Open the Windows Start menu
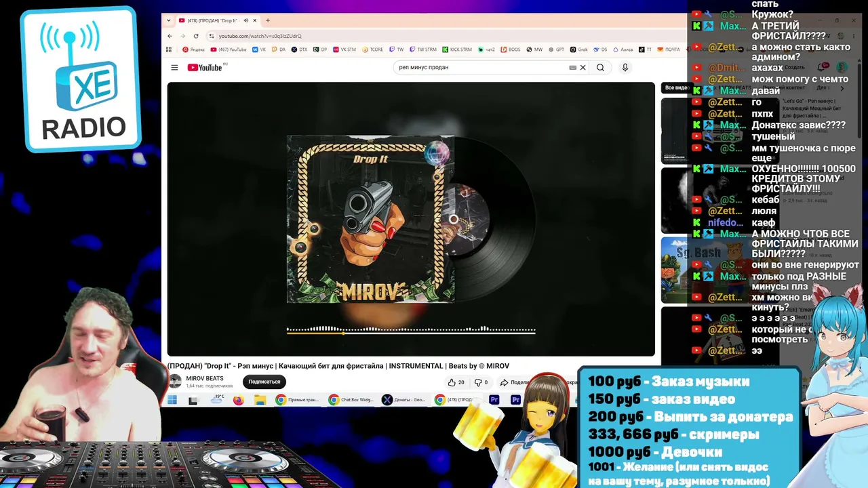This screenshot has height=488, width=868. tap(172, 400)
